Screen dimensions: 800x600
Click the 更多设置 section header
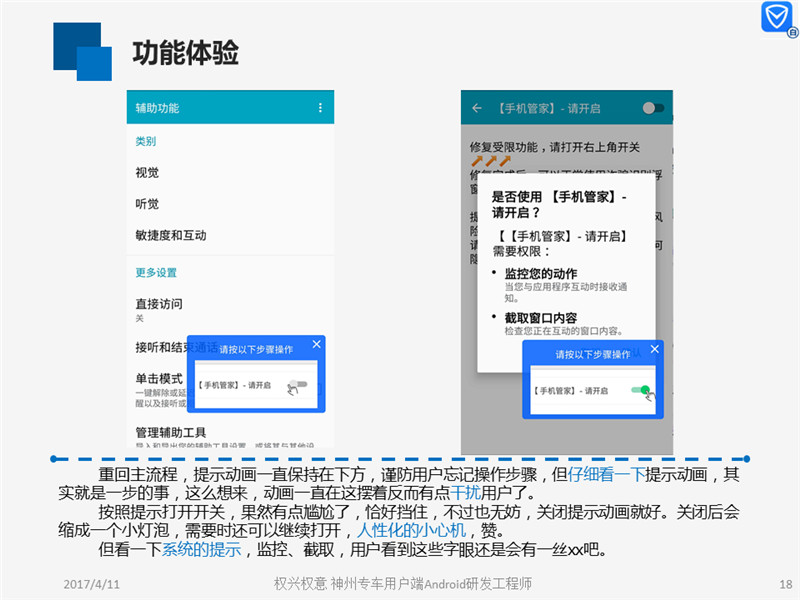[156, 272]
